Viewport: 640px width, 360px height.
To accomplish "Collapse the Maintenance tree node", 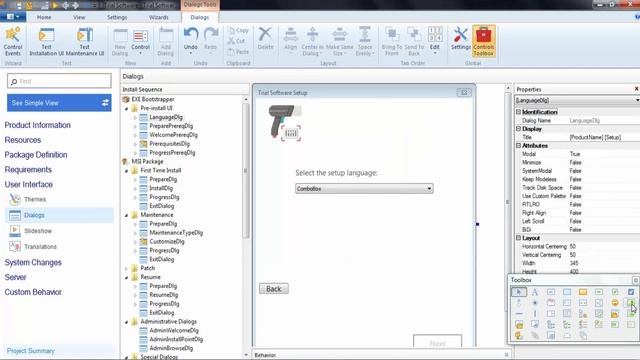I will (127, 215).
